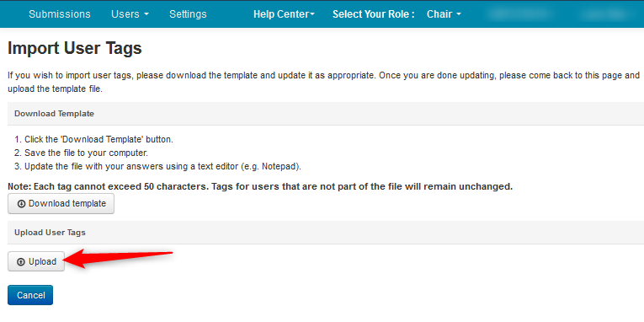Click the 'Select Your Role :' label

click(373, 14)
